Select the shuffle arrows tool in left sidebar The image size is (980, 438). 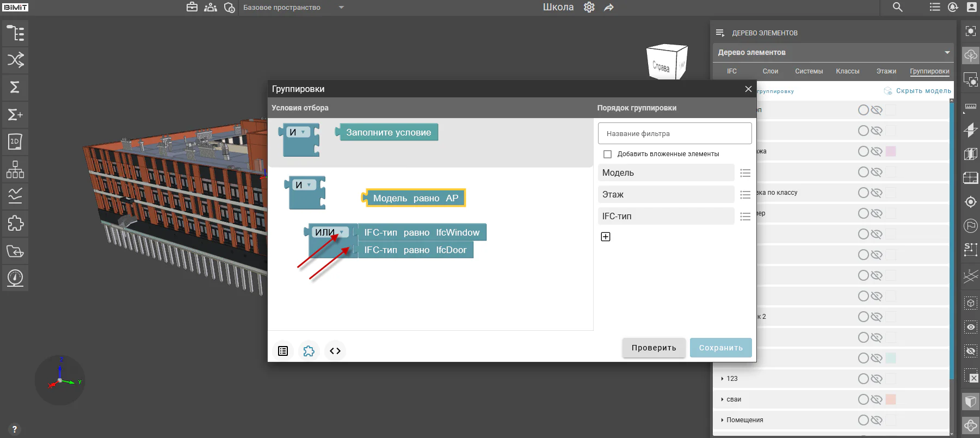(x=15, y=60)
